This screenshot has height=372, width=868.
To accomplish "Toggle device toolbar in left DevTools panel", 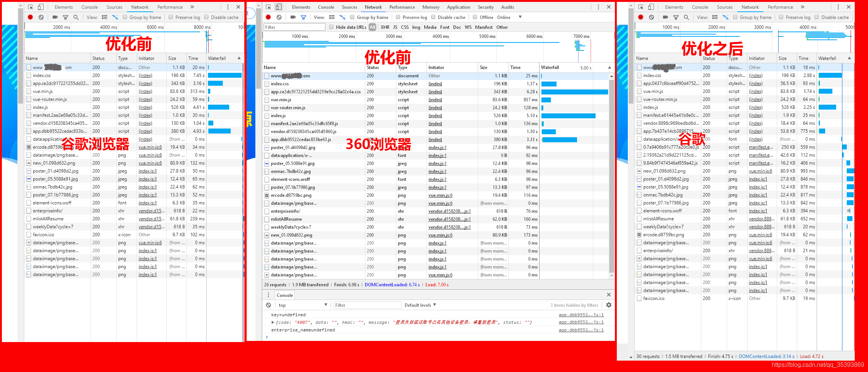I will (41, 7).
